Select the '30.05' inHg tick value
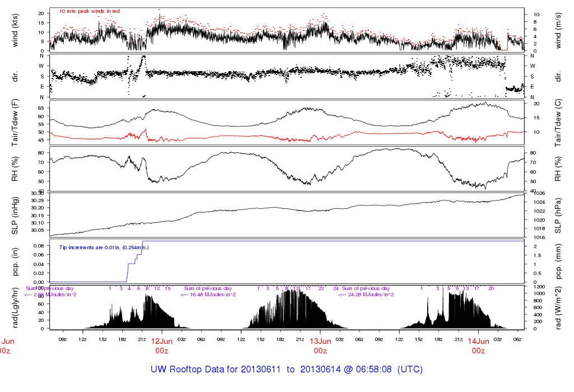The height and width of the screenshot is (392, 574). (x=38, y=230)
